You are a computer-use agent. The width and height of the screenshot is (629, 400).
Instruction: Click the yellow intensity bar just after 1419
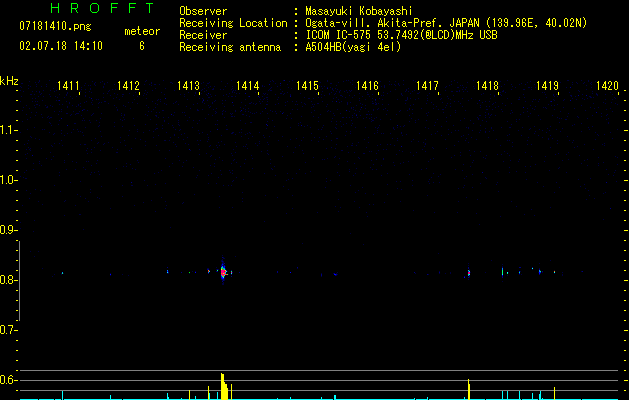[x=554, y=393]
